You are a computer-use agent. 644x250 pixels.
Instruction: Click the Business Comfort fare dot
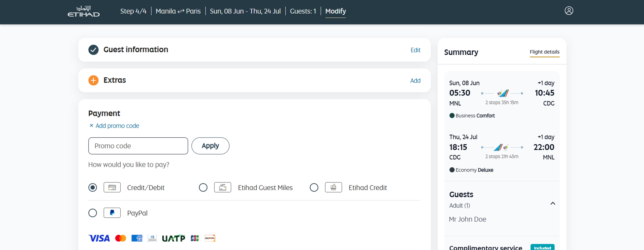pyautogui.click(x=452, y=116)
